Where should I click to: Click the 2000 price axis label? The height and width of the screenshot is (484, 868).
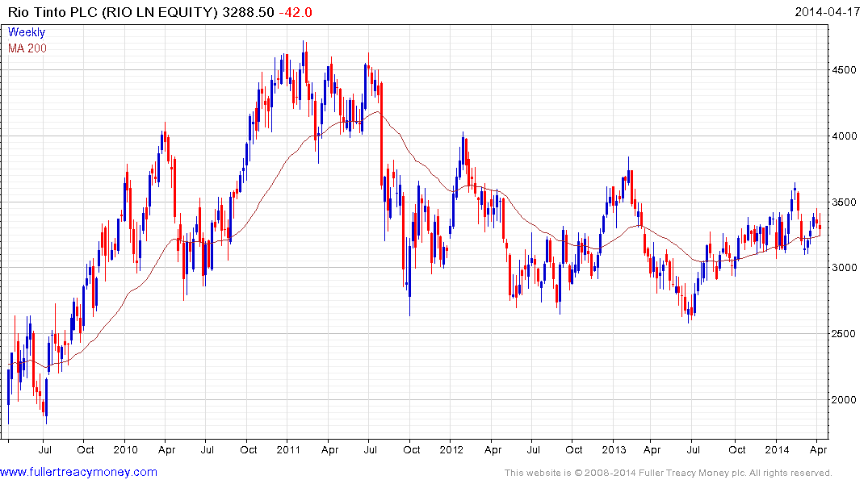(845, 399)
